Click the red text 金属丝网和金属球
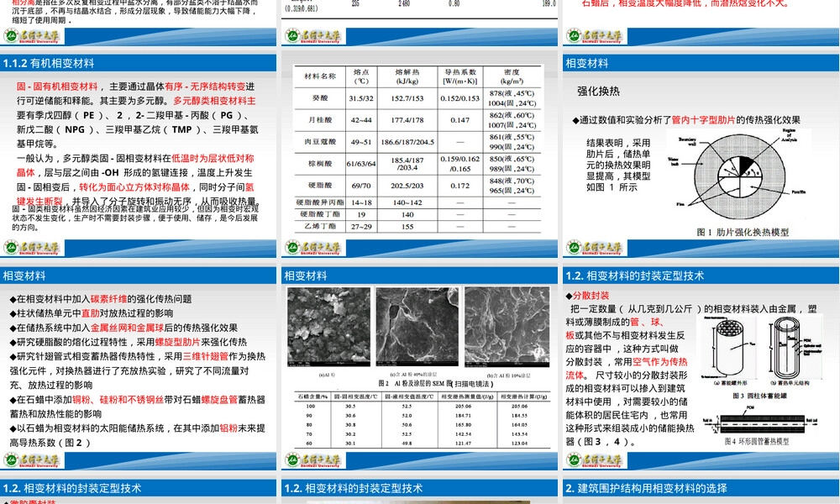840x504 pixels. pyautogui.click(x=127, y=328)
